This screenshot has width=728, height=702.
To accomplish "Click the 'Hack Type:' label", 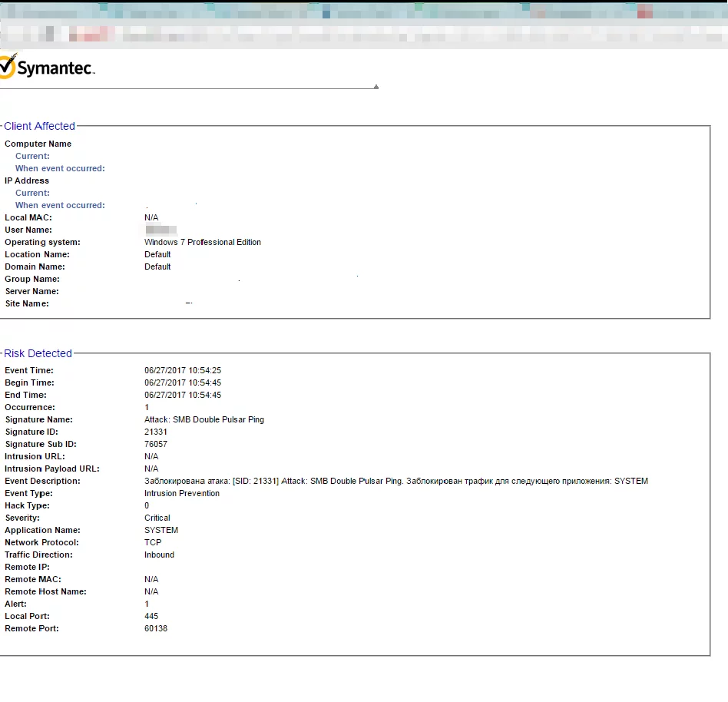I will pyautogui.click(x=27, y=505).
